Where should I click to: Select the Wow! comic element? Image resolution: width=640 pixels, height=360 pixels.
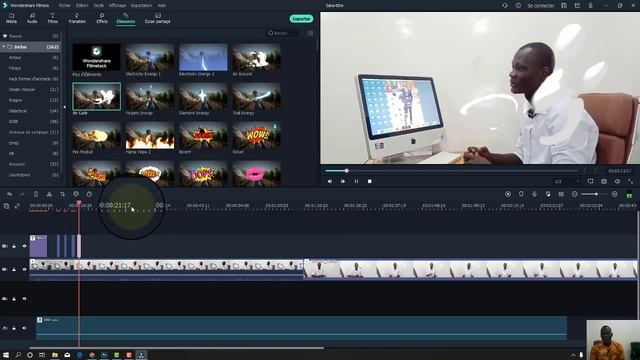[256, 136]
